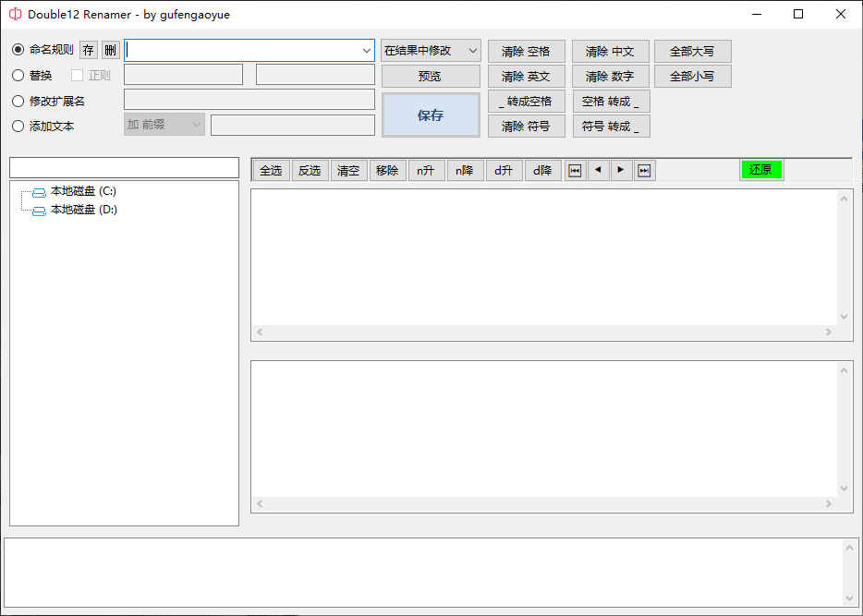
Task: Click the move-up left arrow icon
Action: click(598, 170)
